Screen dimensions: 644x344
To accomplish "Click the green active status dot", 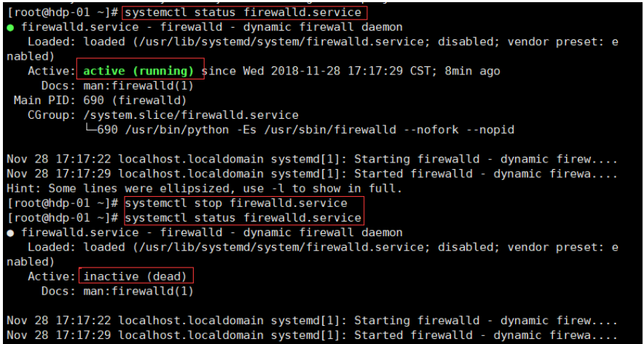I will tap(11, 28).
